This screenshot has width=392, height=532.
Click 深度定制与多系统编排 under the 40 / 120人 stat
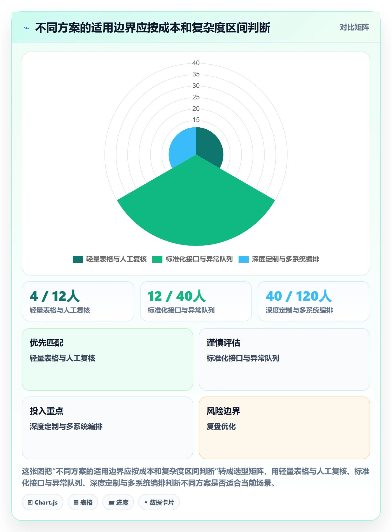[x=299, y=310]
